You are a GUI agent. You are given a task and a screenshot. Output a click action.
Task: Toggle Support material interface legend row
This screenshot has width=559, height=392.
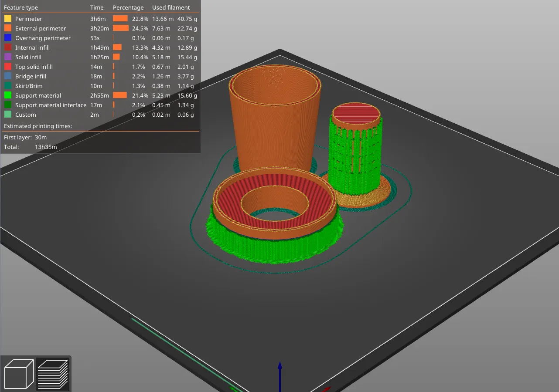(100, 105)
